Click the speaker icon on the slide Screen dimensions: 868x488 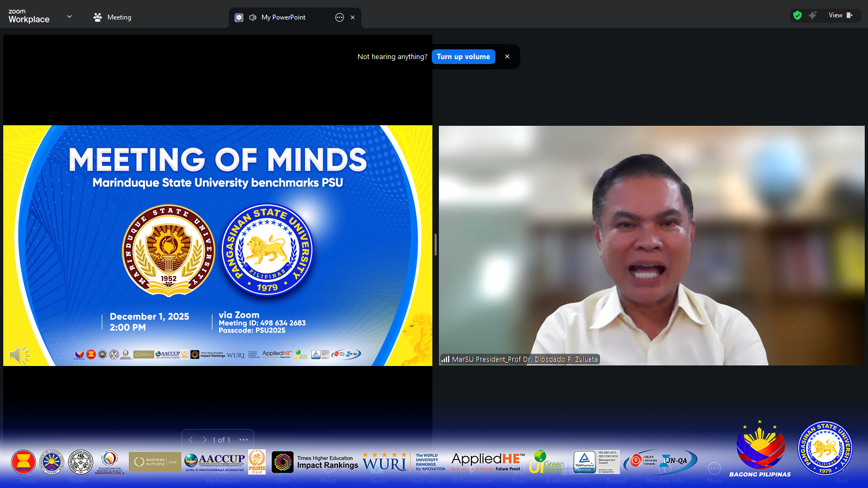pos(19,355)
